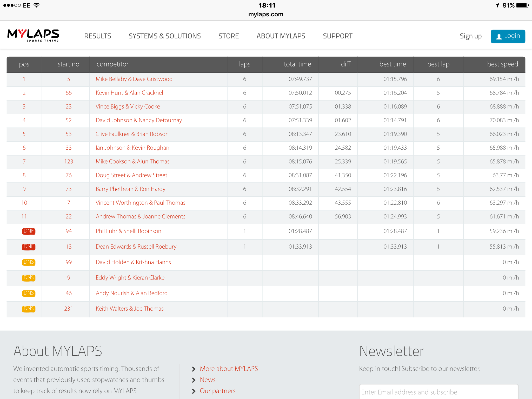
Task: Open Kevin Hunt & Alan Cracknell entry
Action: click(x=130, y=93)
